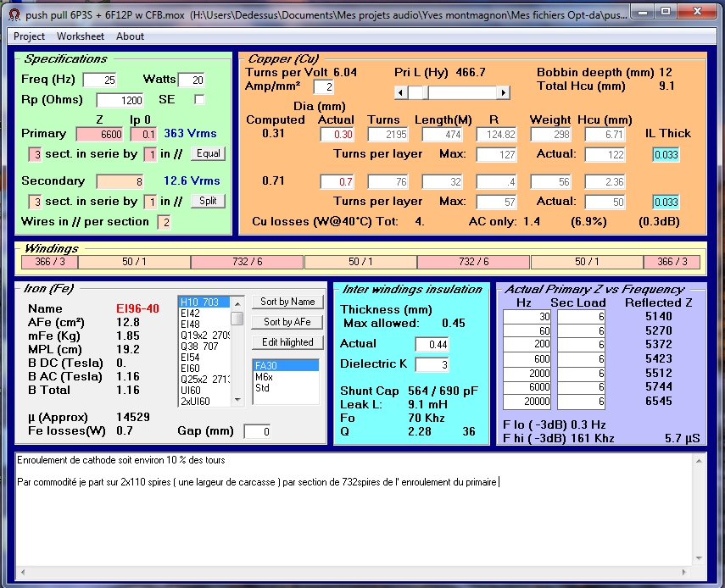Click core list scroll down arrow

(237, 400)
